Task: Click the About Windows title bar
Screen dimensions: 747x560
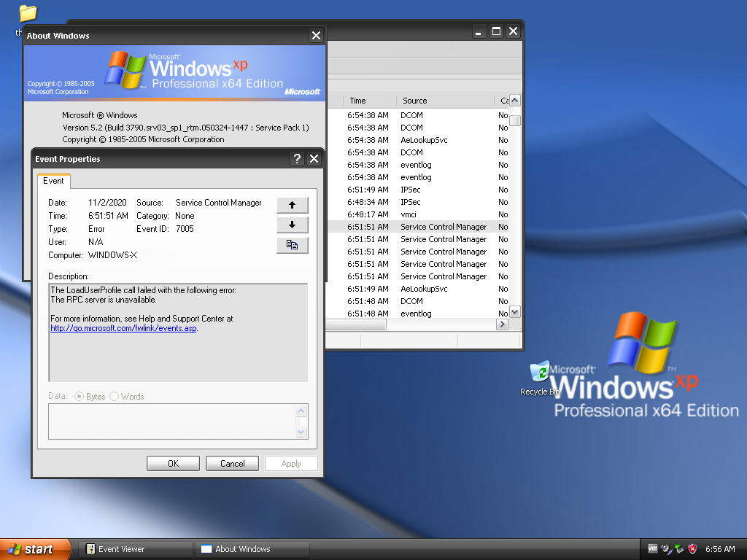Action: point(166,35)
